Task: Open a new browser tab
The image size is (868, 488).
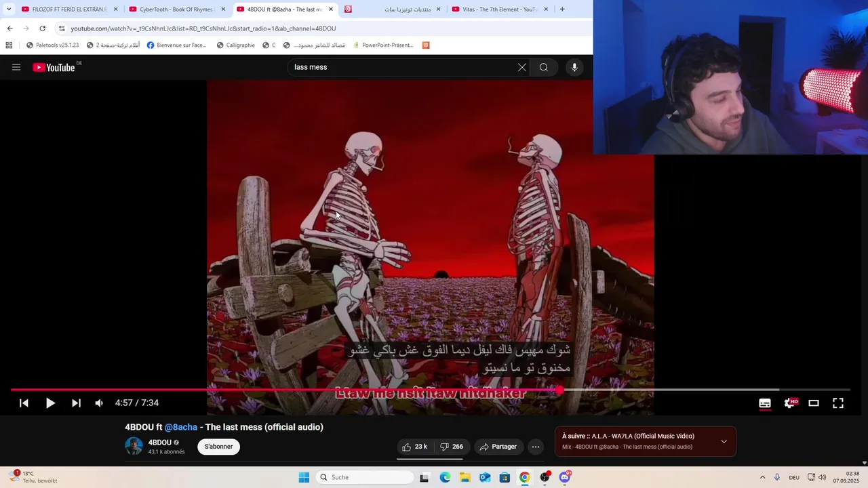Action: (x=562, y=9)
